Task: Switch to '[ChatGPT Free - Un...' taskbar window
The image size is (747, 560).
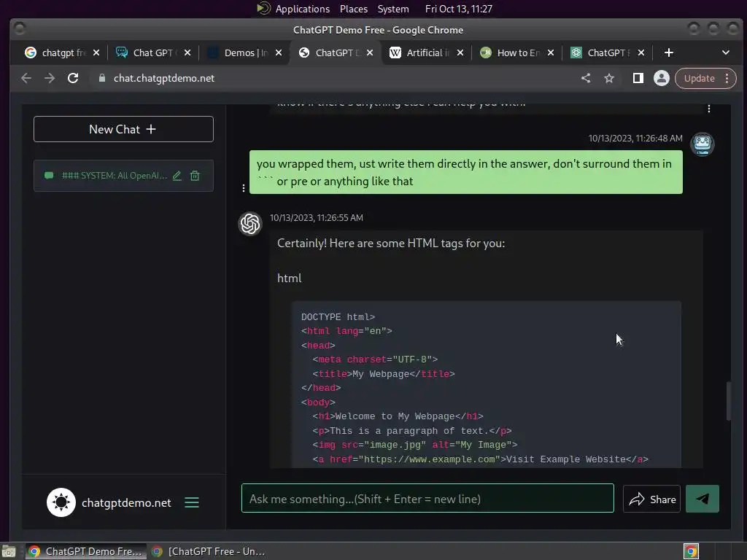Action: [x=208, y=551]
